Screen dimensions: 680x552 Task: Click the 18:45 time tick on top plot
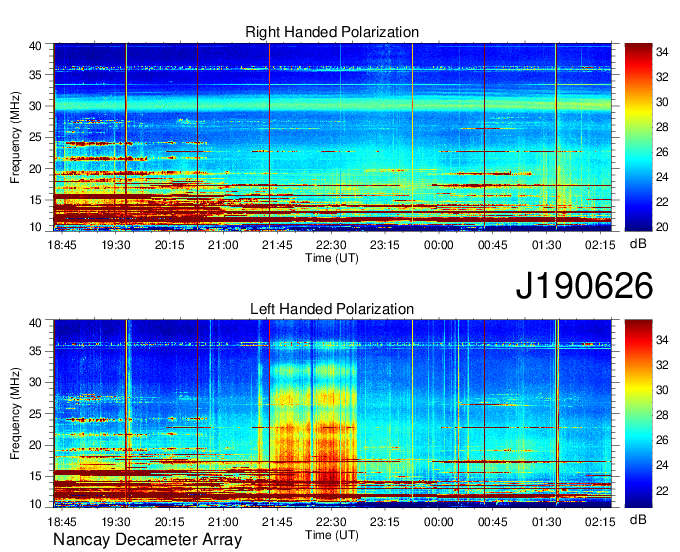click(x=62, y=245)
